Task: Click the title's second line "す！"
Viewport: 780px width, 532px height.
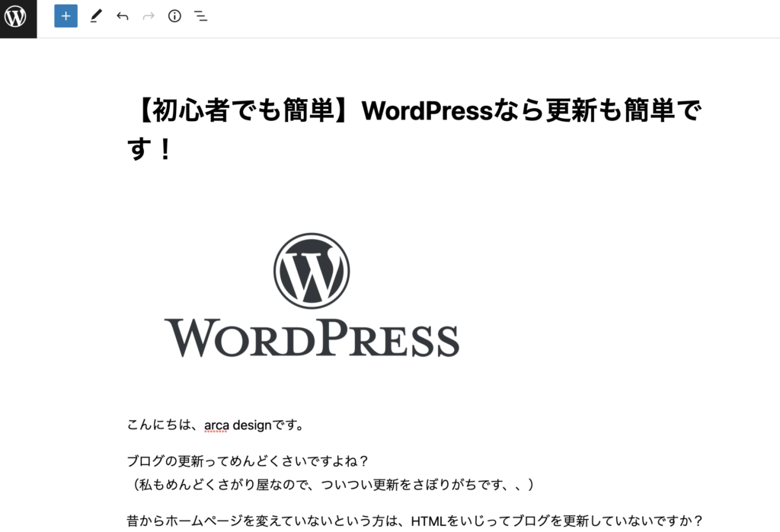Action: point(151,149)
